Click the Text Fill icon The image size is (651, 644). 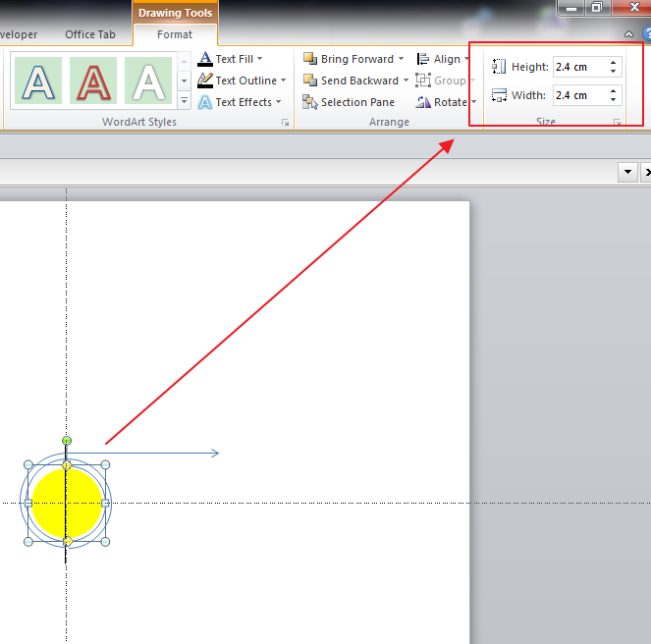[x=205, y=59]
